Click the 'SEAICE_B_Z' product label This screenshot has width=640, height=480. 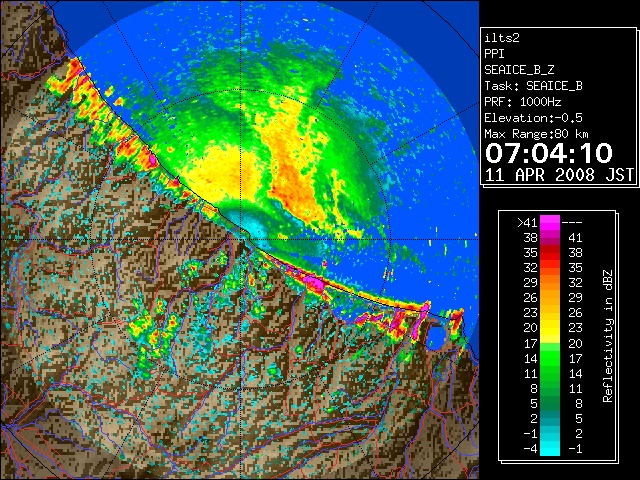[519, 70]
